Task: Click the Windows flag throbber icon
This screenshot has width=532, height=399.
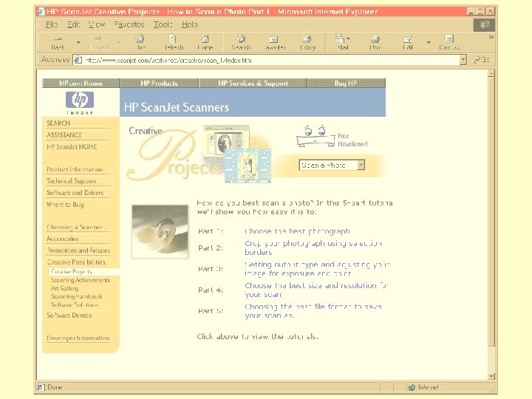Action: point(484,25)
